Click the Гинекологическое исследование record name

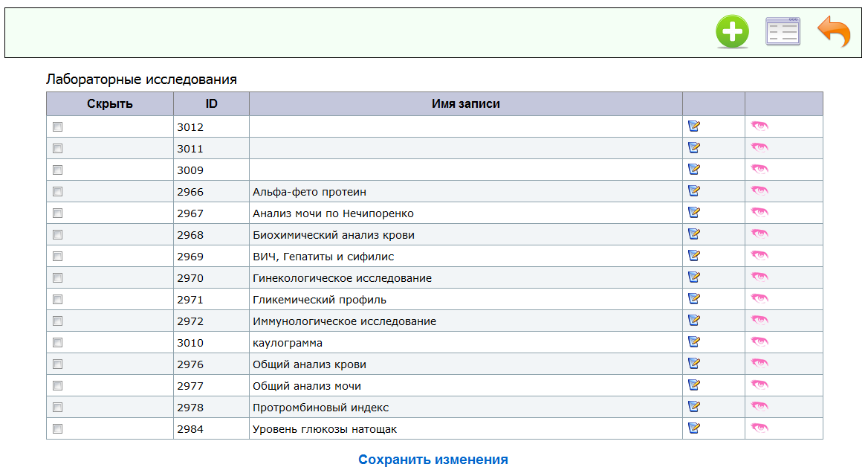pyautogui.click(x=342, y=278)
